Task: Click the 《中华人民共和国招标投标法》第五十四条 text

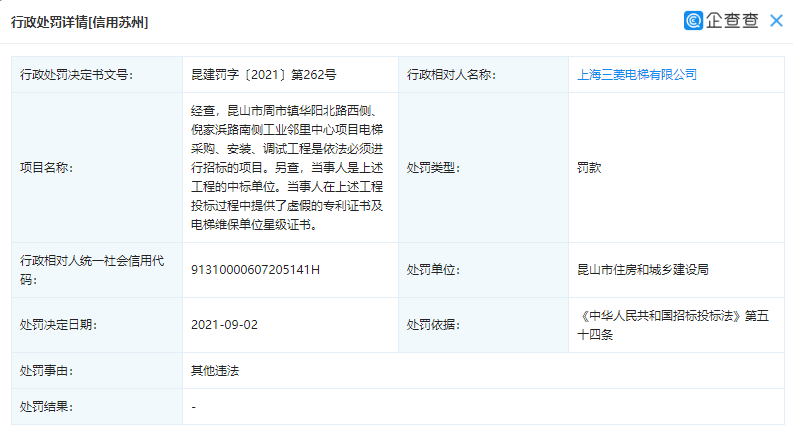Action: tap(673, 325)
